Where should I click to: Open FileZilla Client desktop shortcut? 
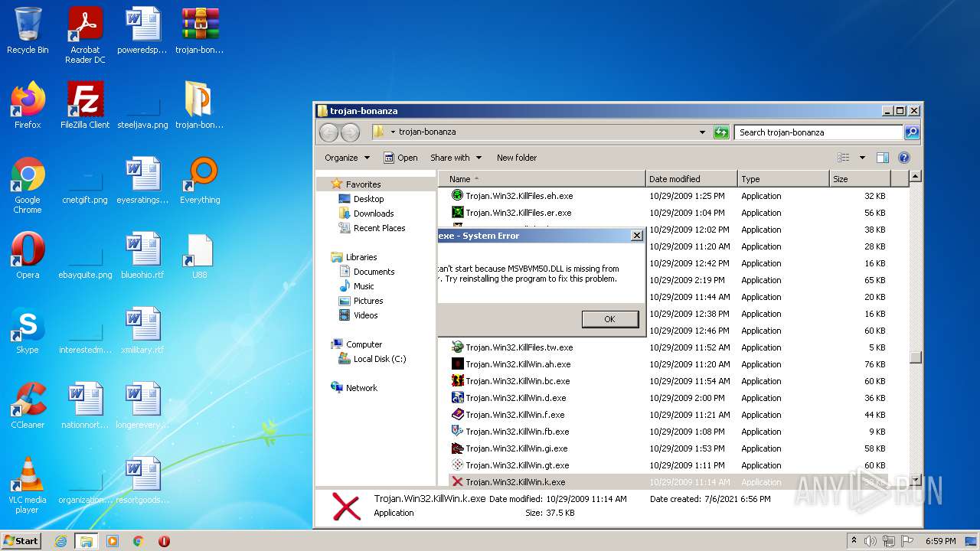(85, 106)
